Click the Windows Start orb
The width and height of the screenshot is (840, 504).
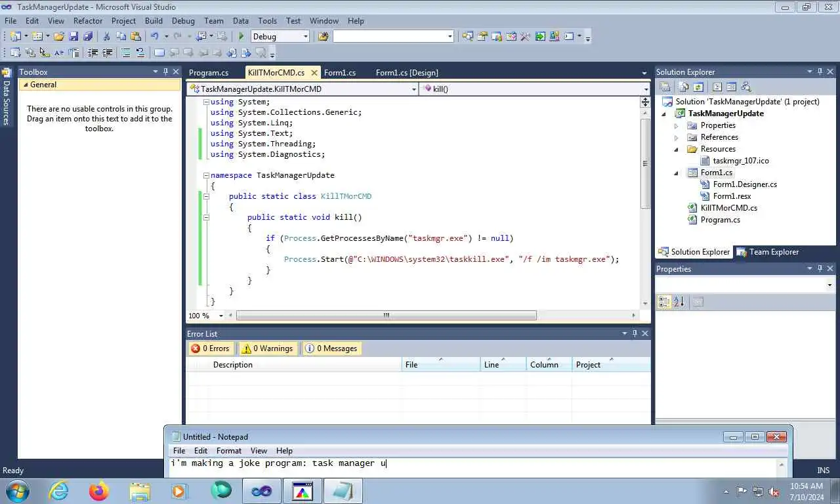pos(17,491)
